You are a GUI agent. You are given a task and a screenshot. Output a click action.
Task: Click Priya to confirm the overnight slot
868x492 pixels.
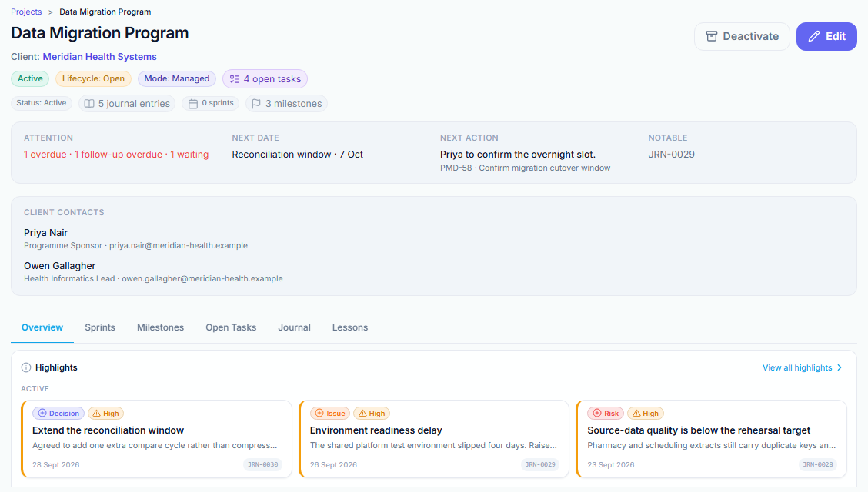(518, 155)
